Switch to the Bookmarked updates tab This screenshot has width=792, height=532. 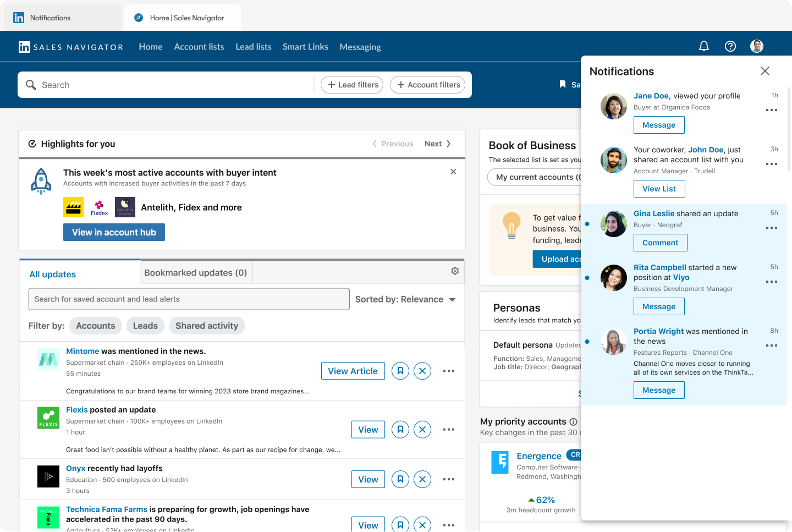click(196, 272)
